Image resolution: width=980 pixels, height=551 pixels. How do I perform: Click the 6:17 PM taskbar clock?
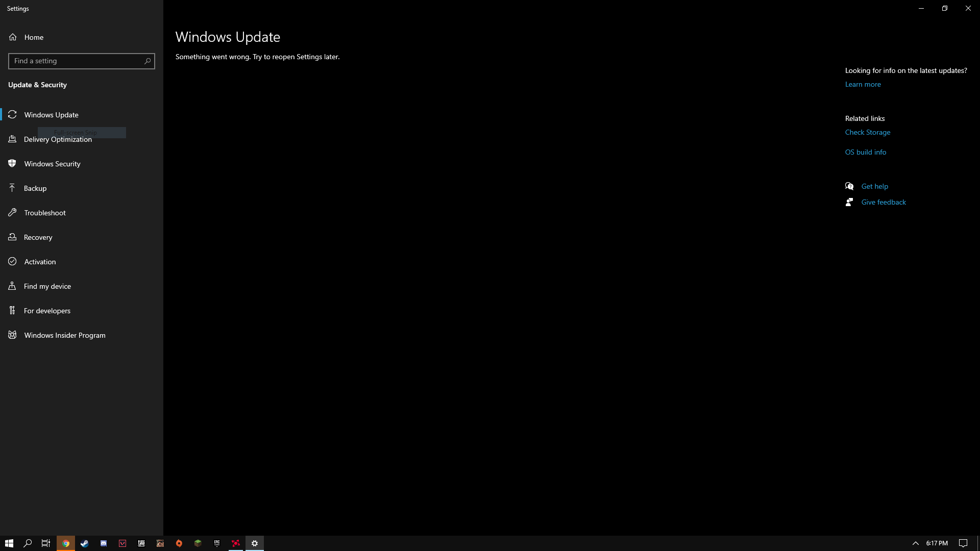937,543
